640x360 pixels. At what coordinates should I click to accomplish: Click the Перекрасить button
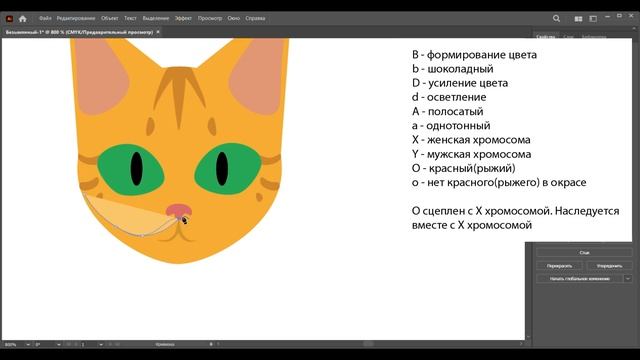559,266
